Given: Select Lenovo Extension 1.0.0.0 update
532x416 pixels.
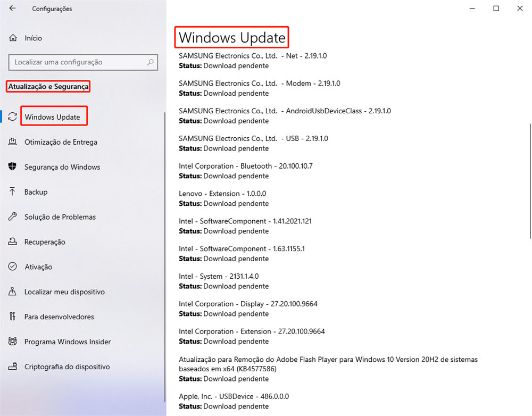Looking at the screenshot, I should (222, 194).
